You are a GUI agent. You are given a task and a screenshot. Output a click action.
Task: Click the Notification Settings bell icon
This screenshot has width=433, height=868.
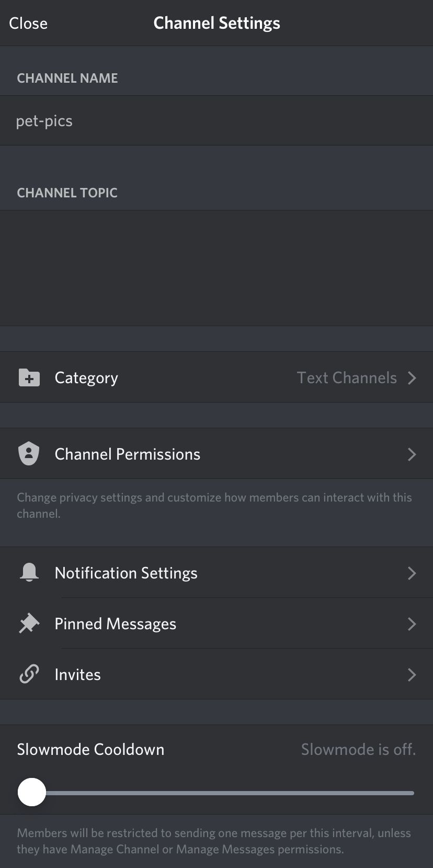(29, 572)
